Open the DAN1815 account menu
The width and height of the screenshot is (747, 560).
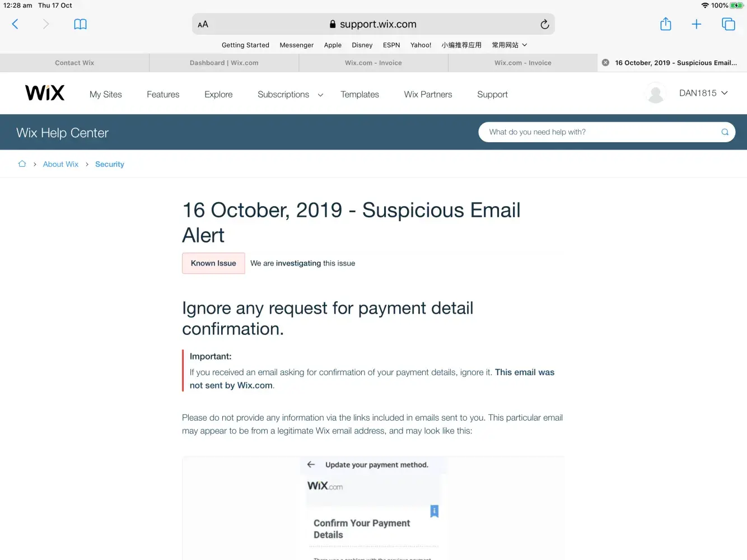pos(703,93)
